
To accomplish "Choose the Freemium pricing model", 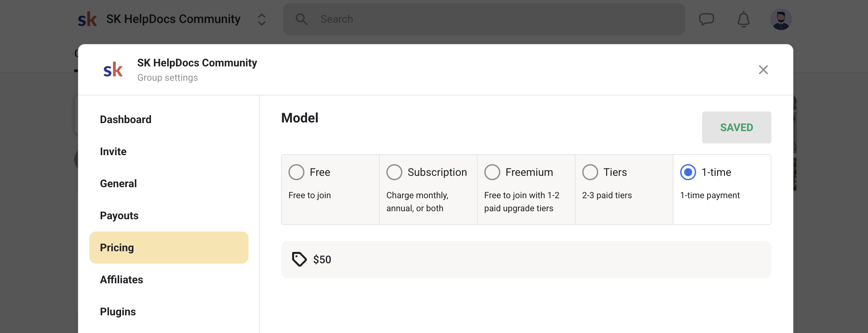I will pos(492,172).
